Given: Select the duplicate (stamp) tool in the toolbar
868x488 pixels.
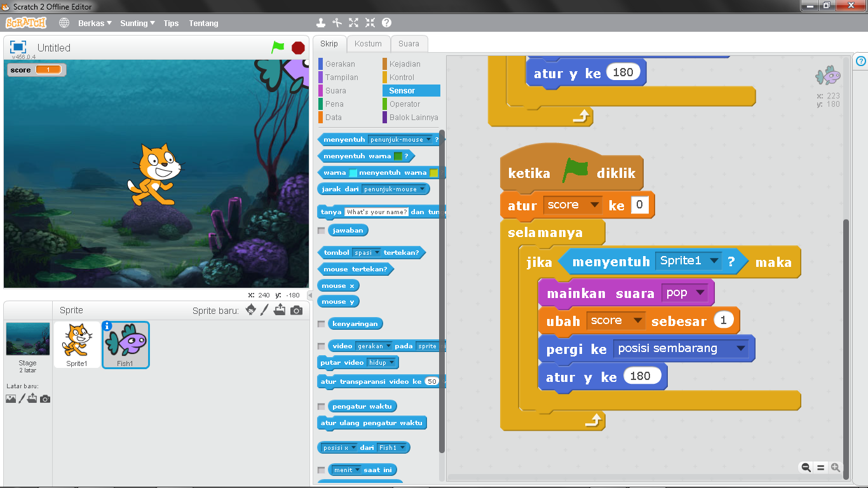Looking at the screenshot, I should pos(321,22).
